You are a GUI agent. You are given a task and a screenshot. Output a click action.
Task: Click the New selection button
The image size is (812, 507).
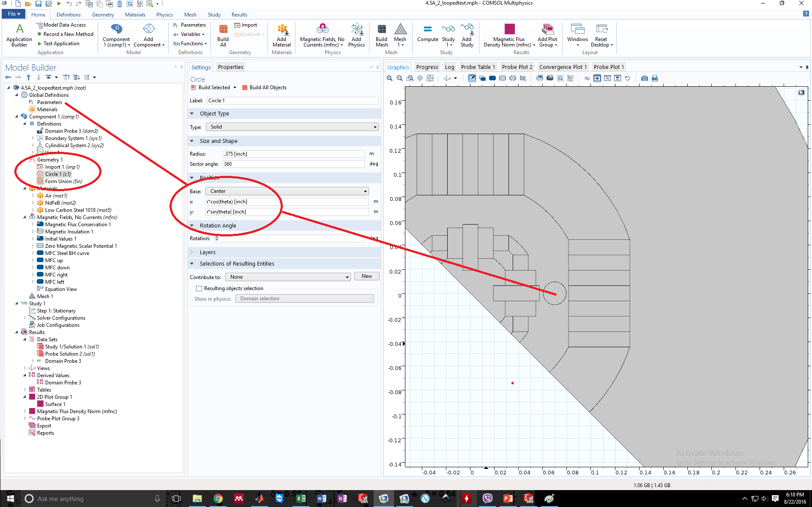[x=366, y=276]
